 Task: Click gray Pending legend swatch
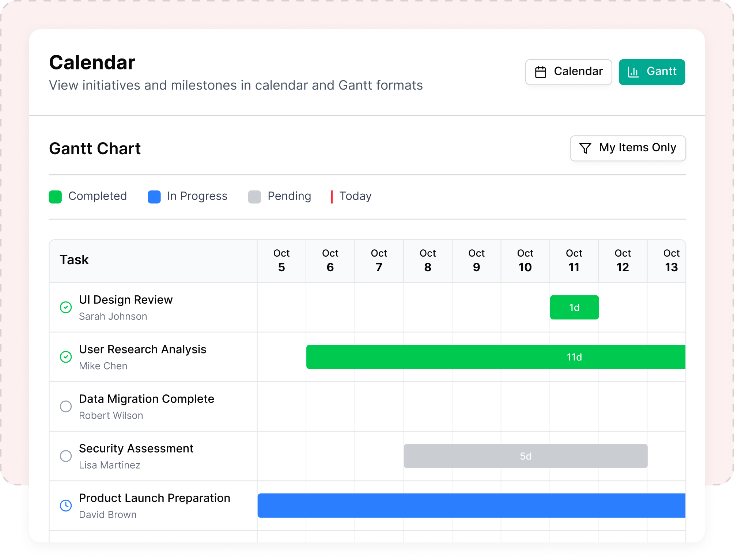point(254,197)
